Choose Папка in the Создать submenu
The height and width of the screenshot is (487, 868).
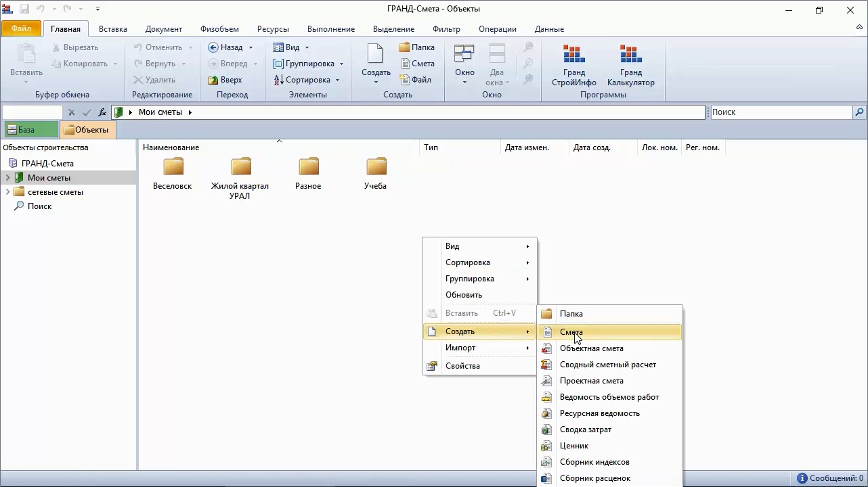(609, 314)
